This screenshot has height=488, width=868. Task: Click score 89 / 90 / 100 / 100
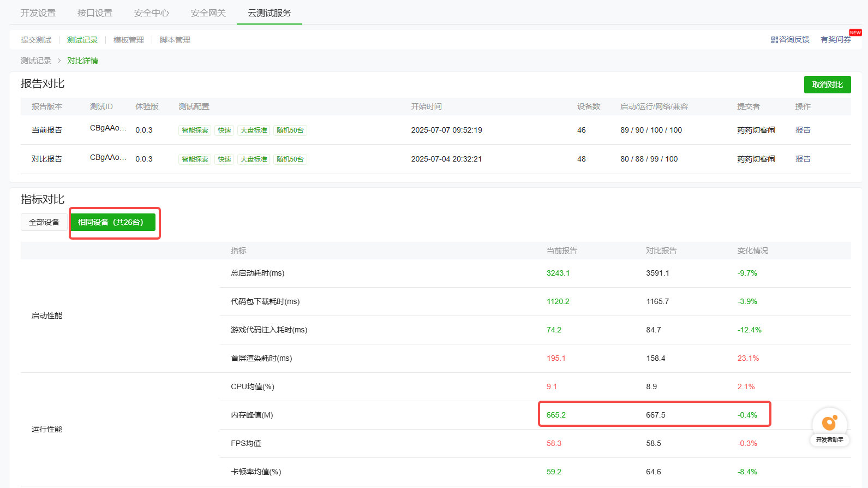pos(651,130)
